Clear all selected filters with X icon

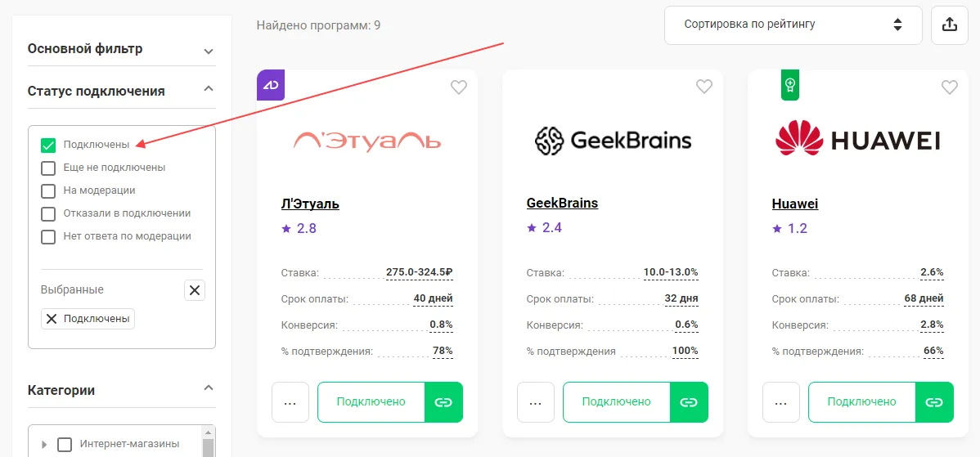click(195, 289)
